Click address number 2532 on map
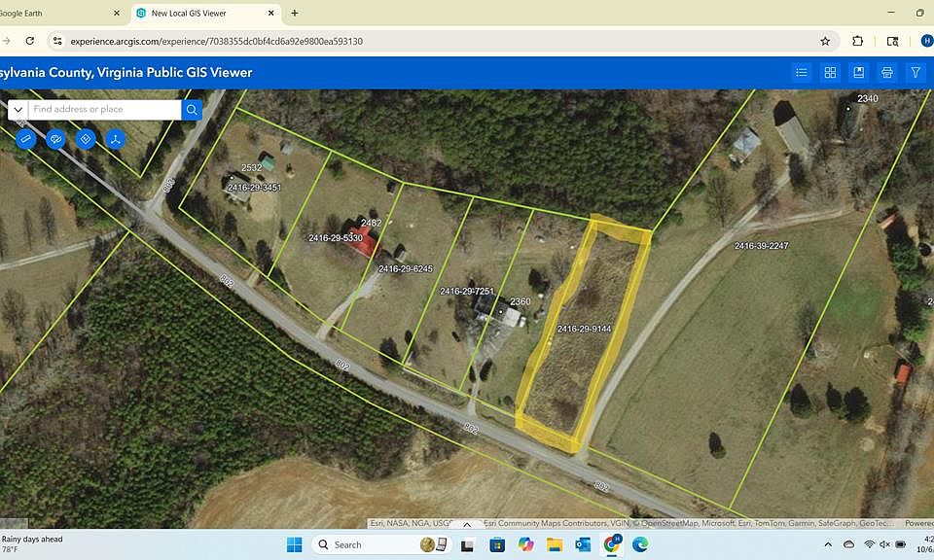This screenshot has width=934, height=560. point(251,168)
